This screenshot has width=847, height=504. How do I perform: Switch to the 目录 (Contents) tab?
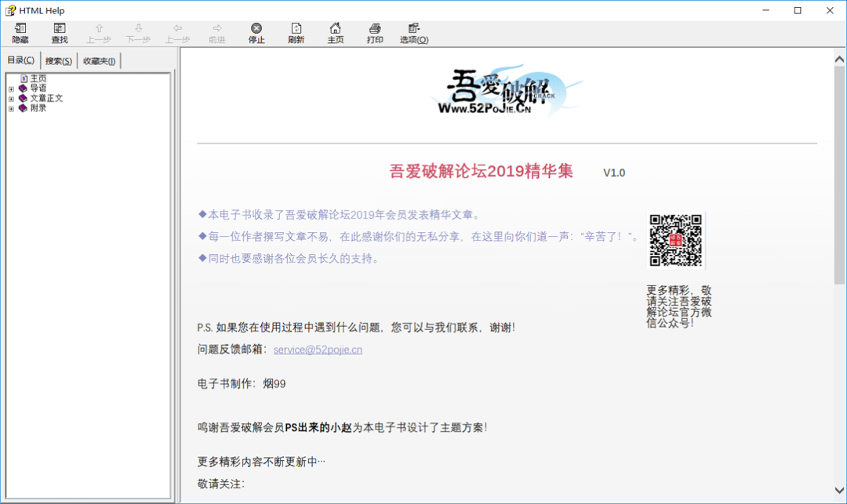pos(21,60)
